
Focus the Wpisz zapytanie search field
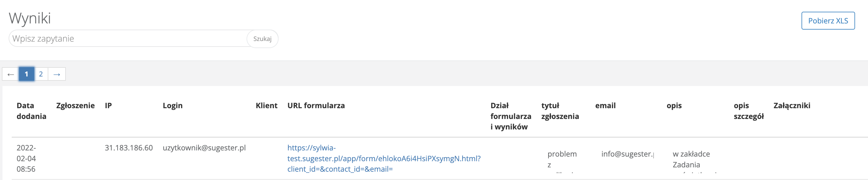point(128,39)
